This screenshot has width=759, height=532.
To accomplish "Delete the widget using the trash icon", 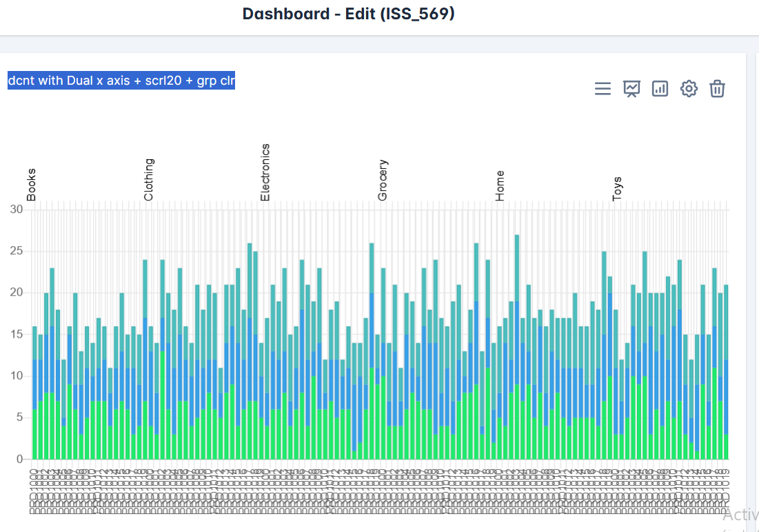I will (x=718, y=89).
